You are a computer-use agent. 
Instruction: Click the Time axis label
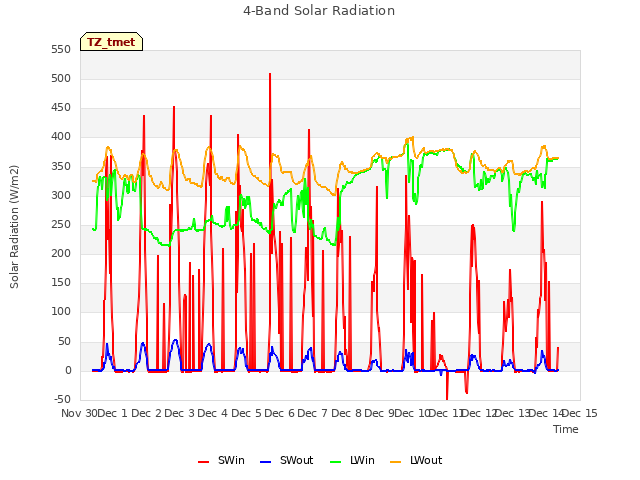click(x=566, y=429)
